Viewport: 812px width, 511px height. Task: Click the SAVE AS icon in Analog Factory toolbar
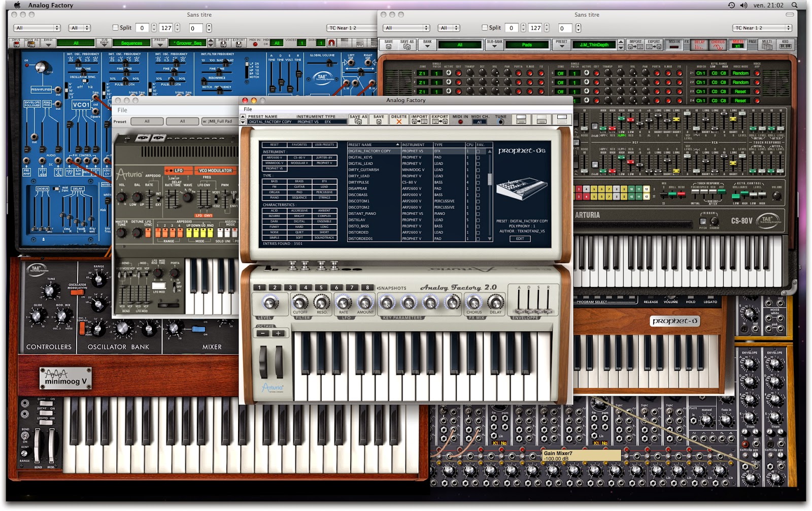359,121
